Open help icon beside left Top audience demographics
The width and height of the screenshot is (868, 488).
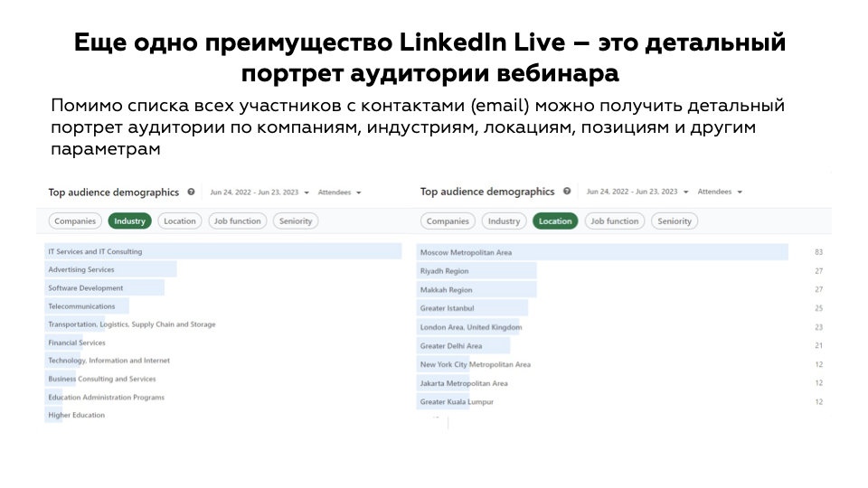[x=191, y=192]
